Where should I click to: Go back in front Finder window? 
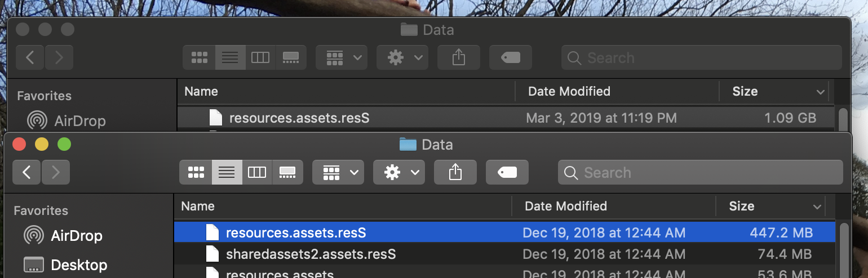pos(26,173)
